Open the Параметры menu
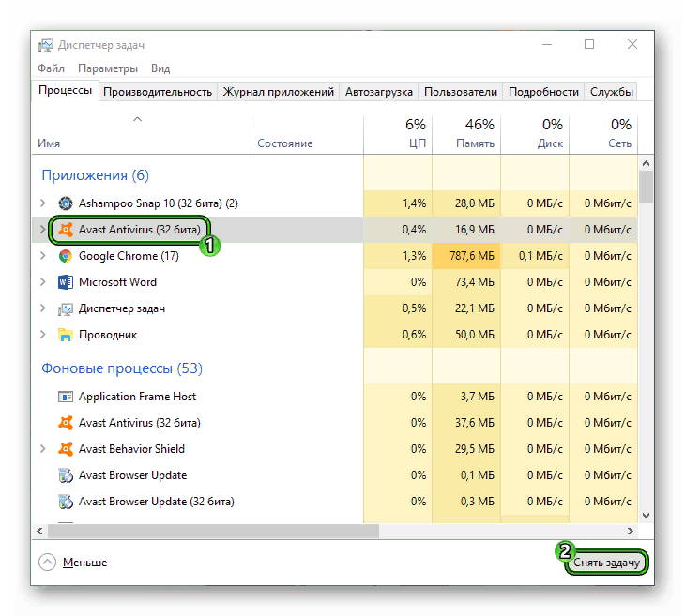Screen dimensions: 685x616 click(x=108, y=68)
